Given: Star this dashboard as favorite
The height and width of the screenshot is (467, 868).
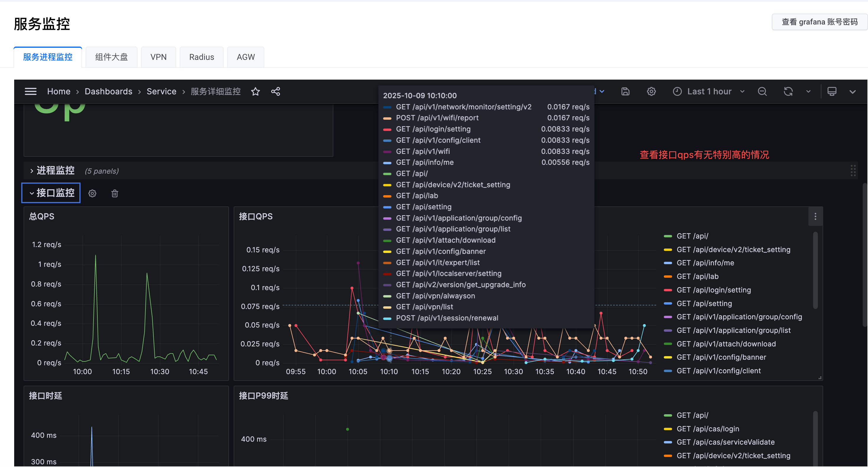Looking at the screenshot, I should coord(256,91).
